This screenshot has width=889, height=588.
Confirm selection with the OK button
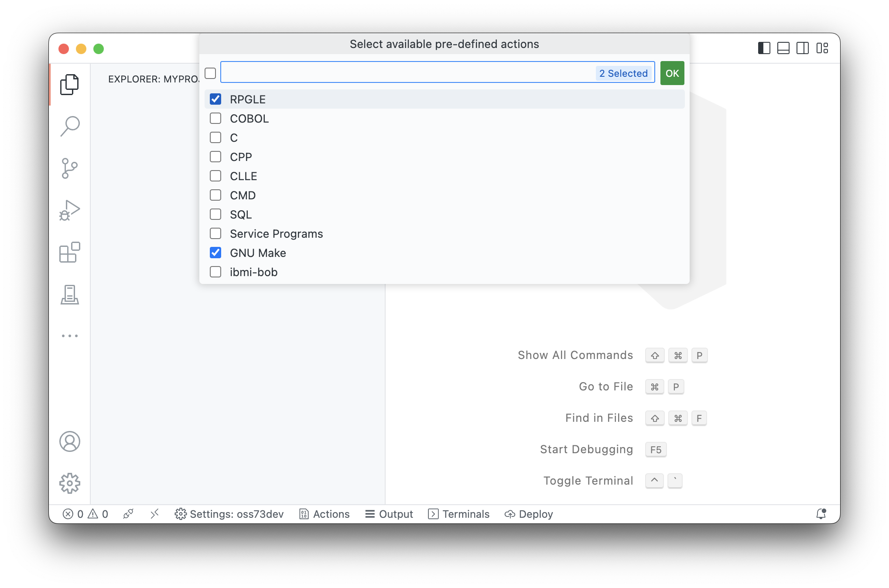pyautogui.click(x=672, y=73)
